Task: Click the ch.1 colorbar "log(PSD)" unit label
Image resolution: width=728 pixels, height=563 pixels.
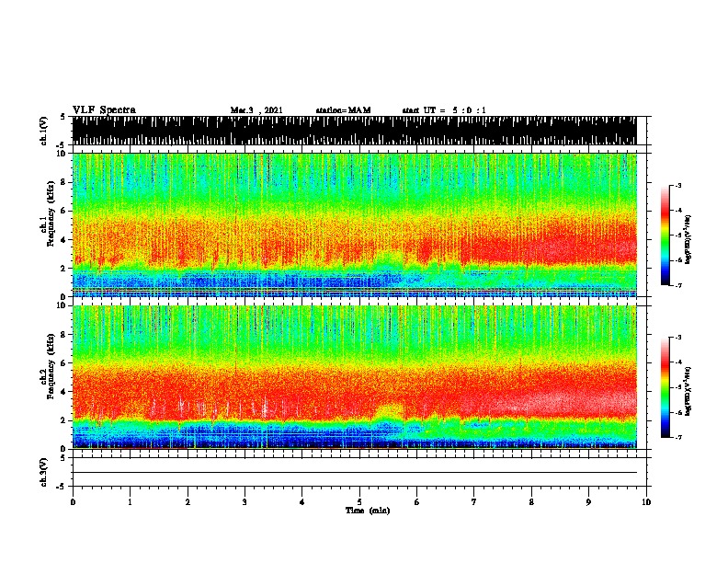Action: pyautogui.click(x=688, y=240)
